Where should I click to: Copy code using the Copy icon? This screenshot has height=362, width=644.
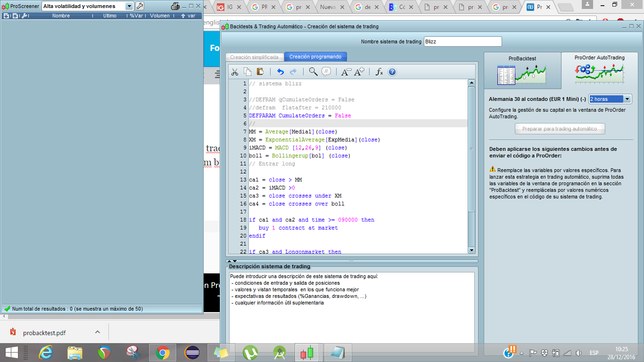tap(247, 72)
